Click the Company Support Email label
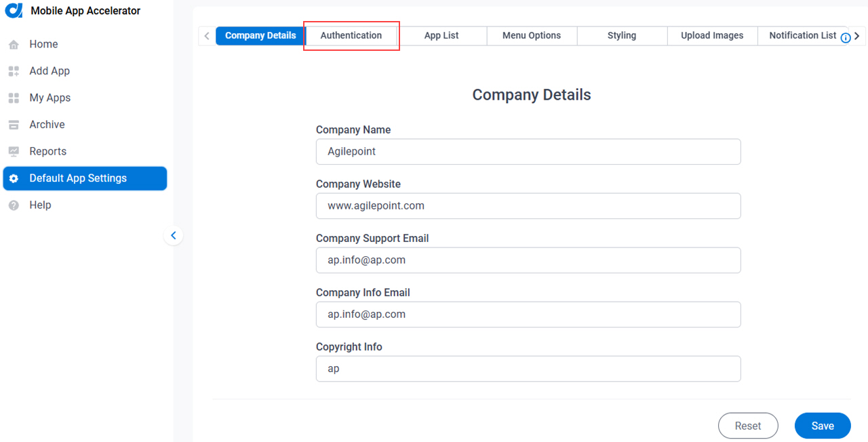This screenshot has width=868, height=442. point(372,239)
